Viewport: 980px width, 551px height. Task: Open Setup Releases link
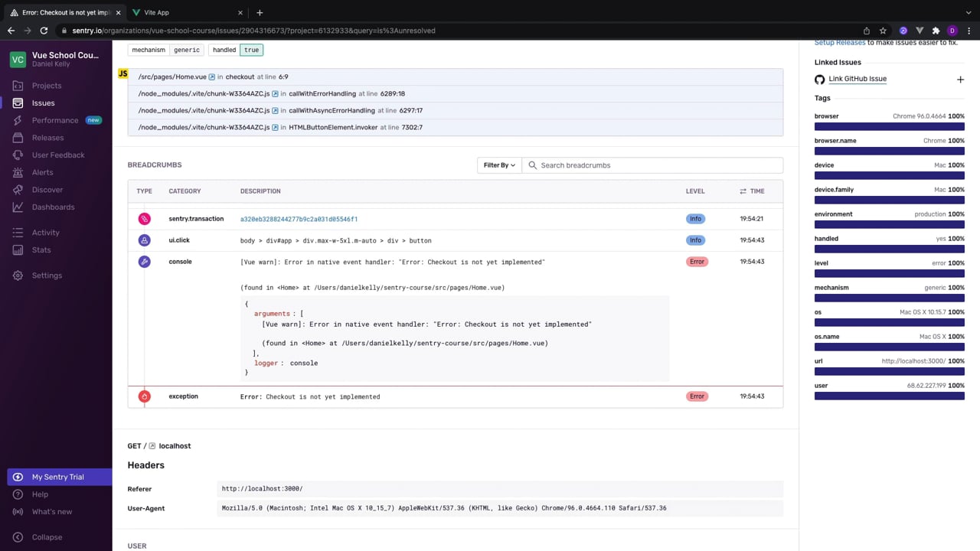[840, 43]
